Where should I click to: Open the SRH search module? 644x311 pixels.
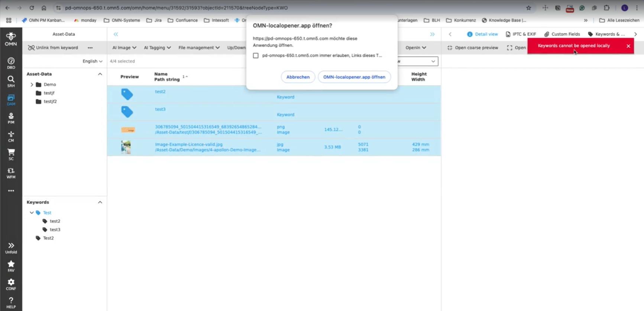[11, 81]
